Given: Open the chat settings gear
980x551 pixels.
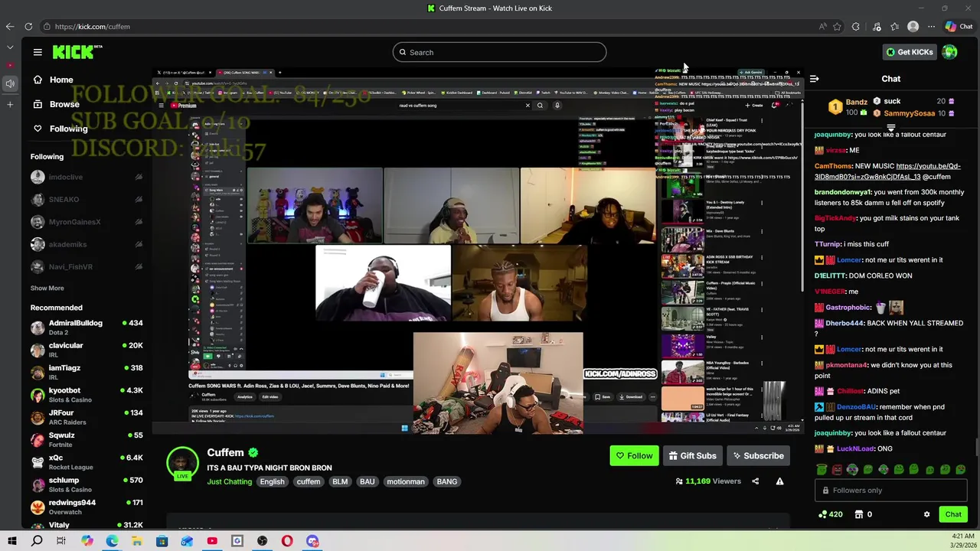Looking at the screenshot, I should coord(926,514).
